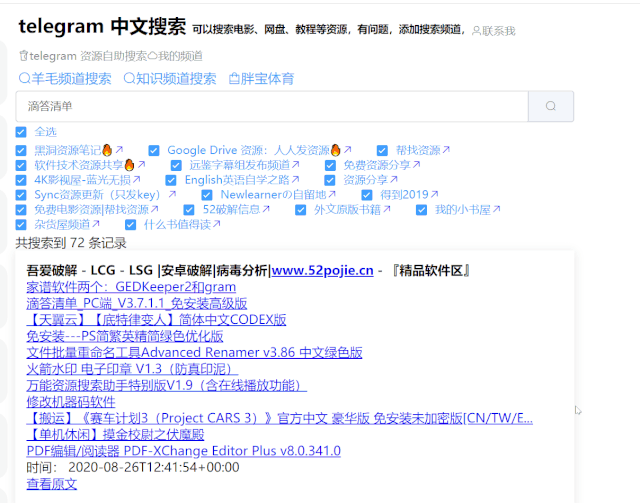
Task: Open external link arrow beside 免费资源分享
Action: (x=416, y=165)
